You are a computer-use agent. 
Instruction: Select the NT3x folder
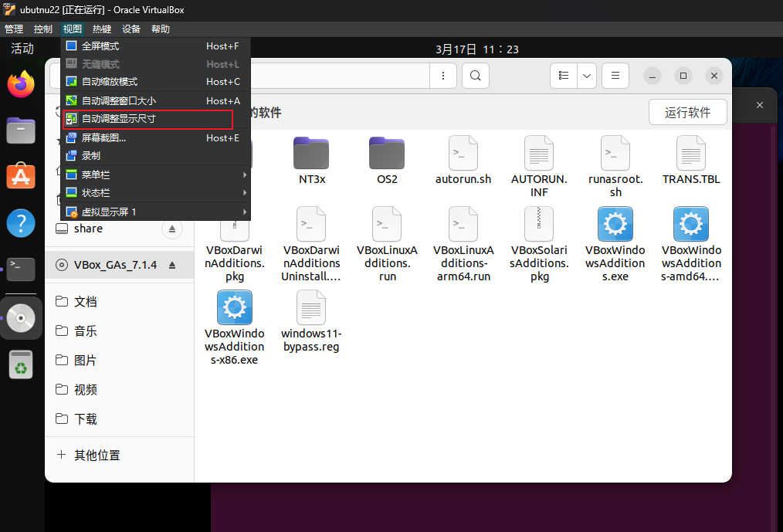[x=312, y=161]
